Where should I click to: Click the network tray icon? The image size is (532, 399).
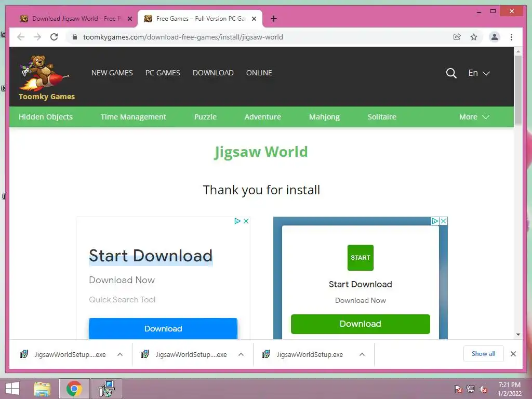471,389
